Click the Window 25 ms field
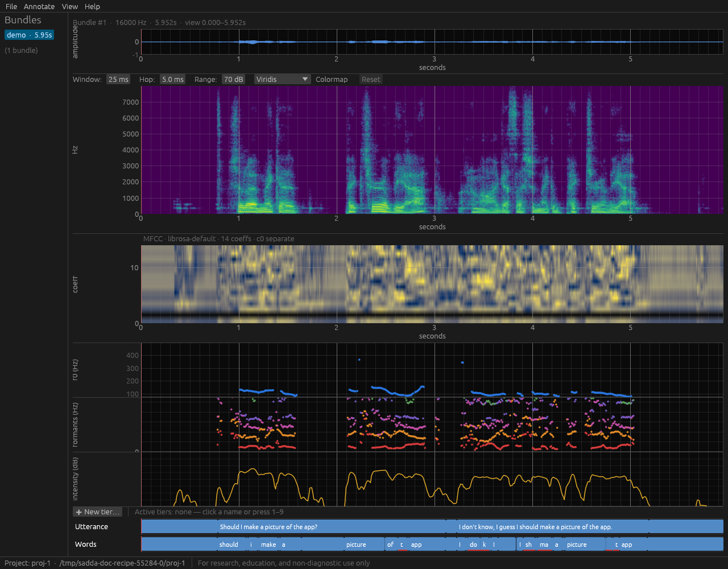 (118, 79)
